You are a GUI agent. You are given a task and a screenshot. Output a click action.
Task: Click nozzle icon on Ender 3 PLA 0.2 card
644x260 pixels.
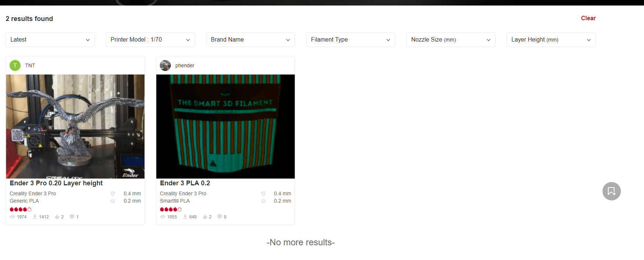(263, 193)
